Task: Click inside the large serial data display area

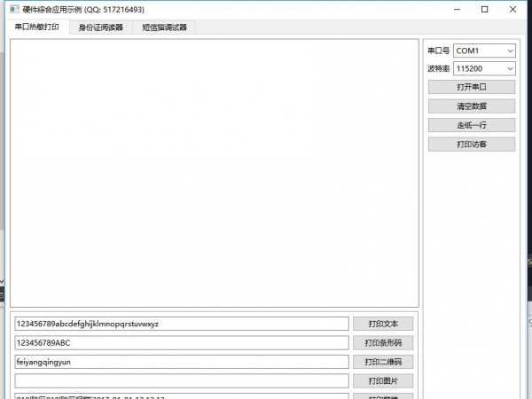Action: [x=213, y=173]
